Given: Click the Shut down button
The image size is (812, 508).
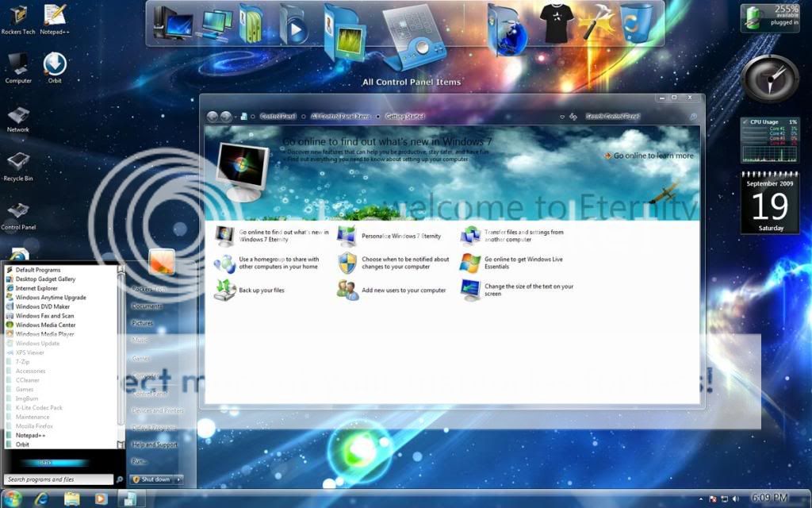Looking at the screenshot, I should pyautogui.click(x=151, y=479).
